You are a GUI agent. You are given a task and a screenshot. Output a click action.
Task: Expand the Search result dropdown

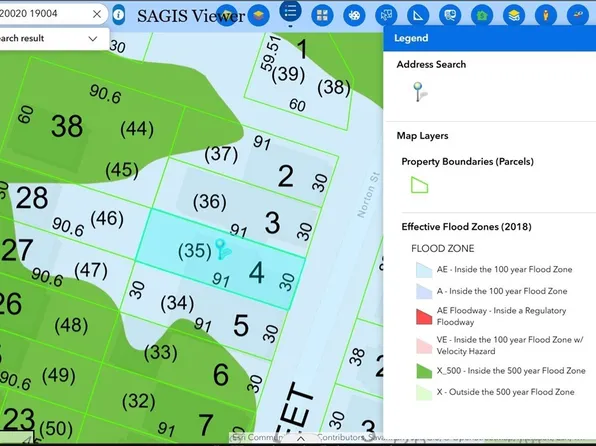click(x=93, y=38)
